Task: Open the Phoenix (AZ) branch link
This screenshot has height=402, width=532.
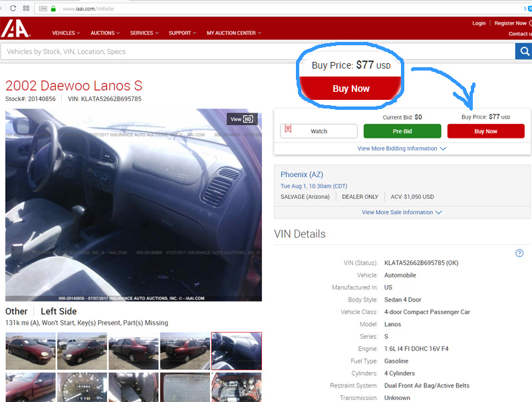Action: tap(301, 174)
